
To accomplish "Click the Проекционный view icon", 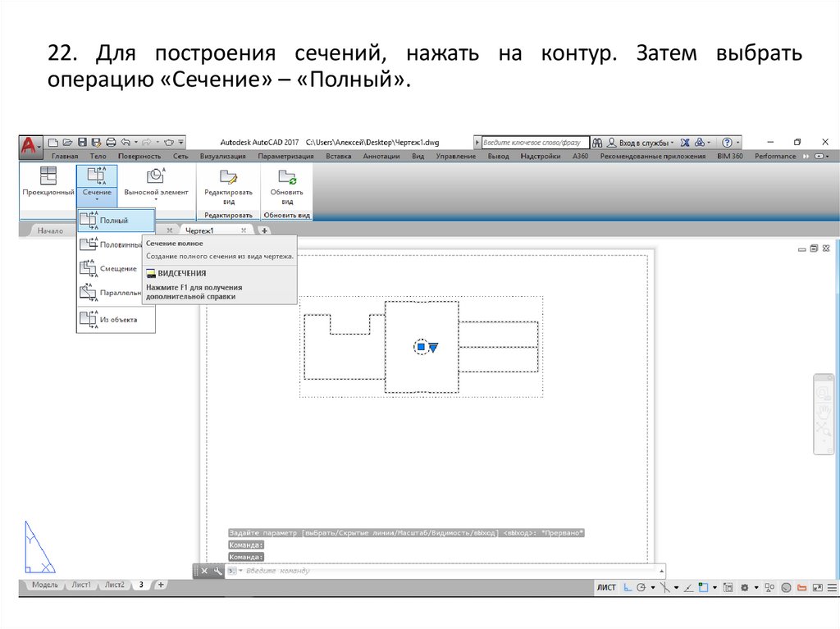I will 48,175.
